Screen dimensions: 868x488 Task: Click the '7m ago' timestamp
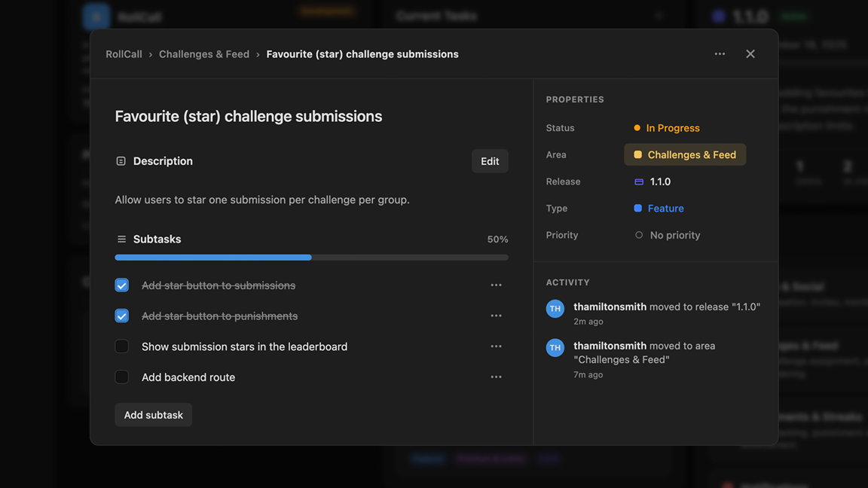click(588, 374)
